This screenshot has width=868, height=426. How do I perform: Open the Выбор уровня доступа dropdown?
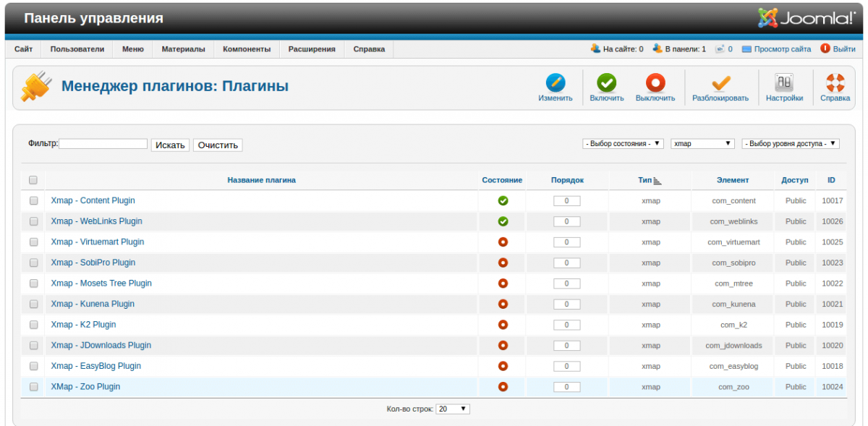click(x=791, y=144)
